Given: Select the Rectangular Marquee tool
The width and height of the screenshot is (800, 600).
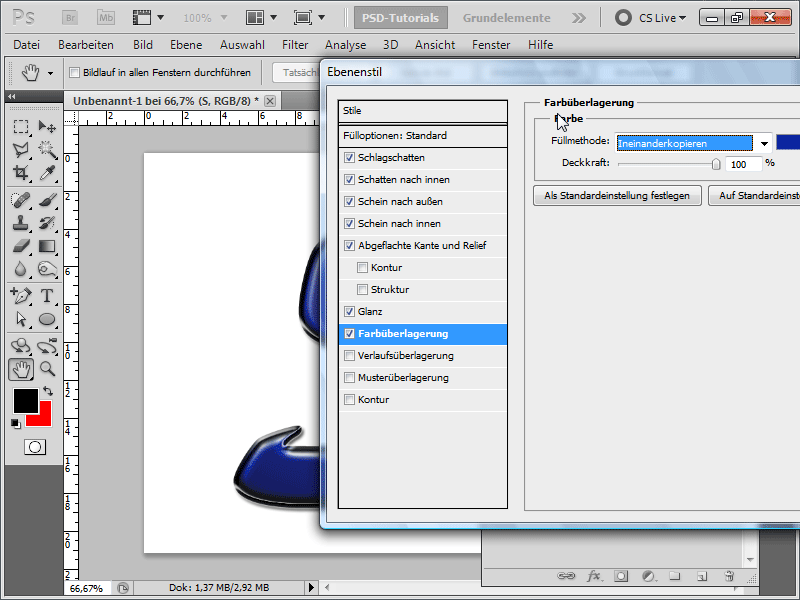Looking at the screenshot, I should point(20,126).
